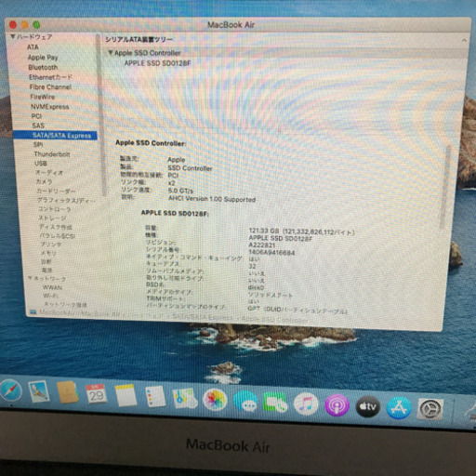This screenshot has height=476, width=476.
Task: Open the Maps app in Dock
Action: [x=185, y=398]
